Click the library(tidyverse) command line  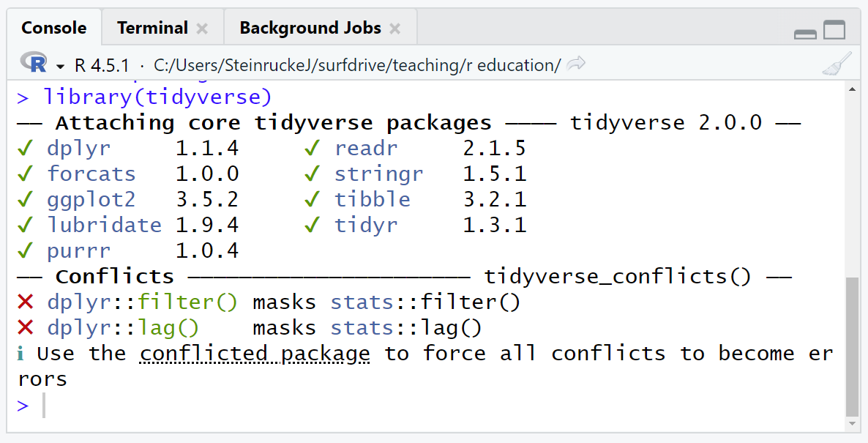[x=157, y=97]
